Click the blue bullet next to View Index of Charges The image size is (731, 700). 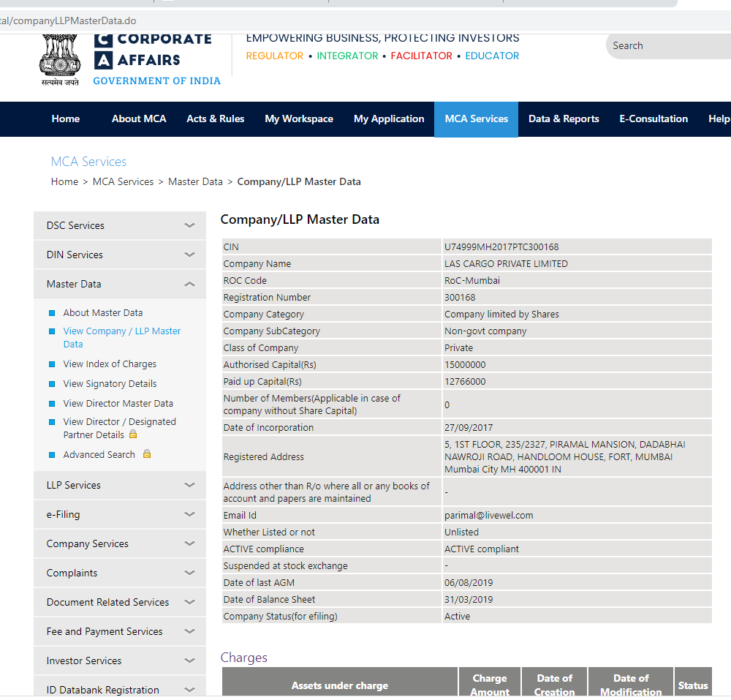click(52, 364)
